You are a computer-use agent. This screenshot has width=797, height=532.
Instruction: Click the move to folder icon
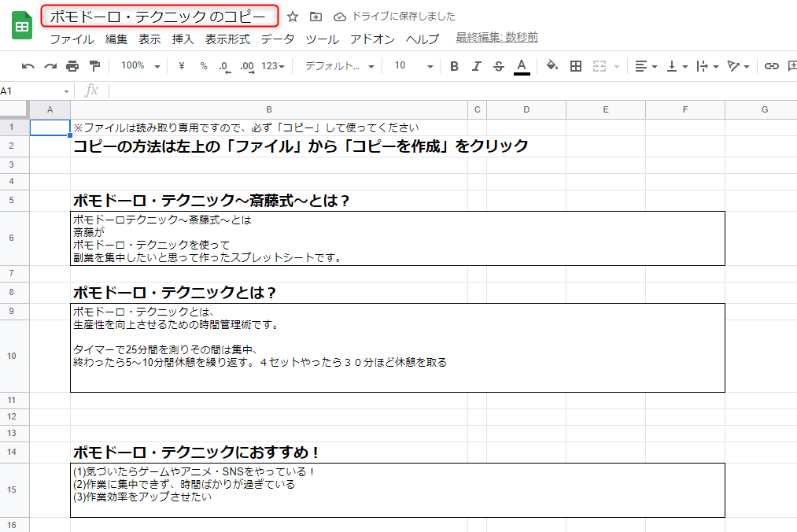(x=316, y=17)
